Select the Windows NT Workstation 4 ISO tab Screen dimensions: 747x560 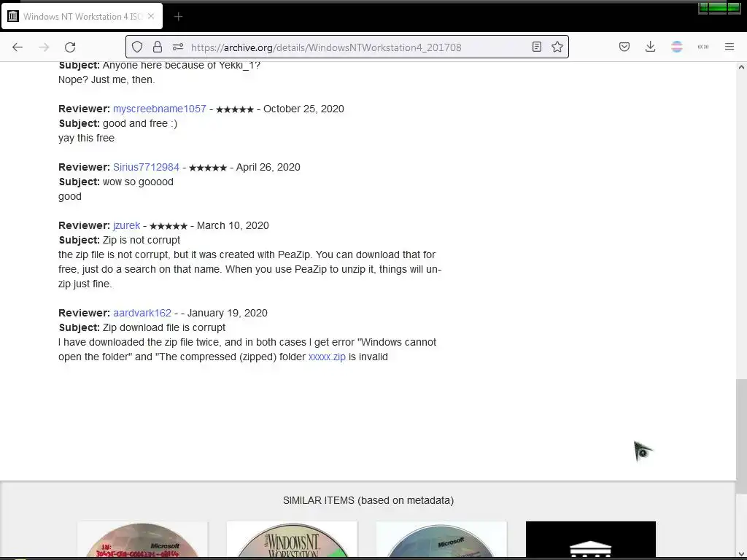[x=82, y=16]
